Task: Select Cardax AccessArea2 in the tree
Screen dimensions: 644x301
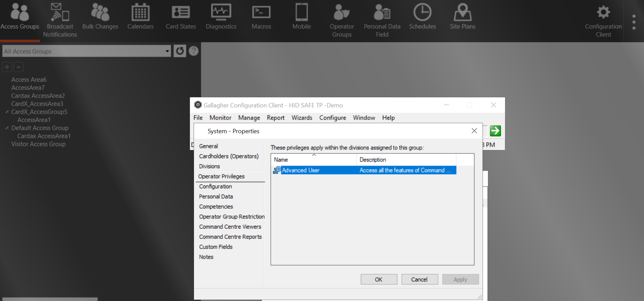Action: tap(38, 96)
